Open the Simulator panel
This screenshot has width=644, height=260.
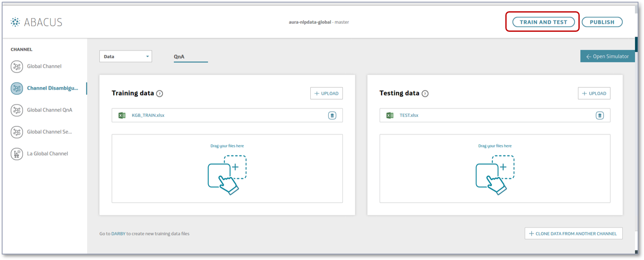(x=607, y=56)
